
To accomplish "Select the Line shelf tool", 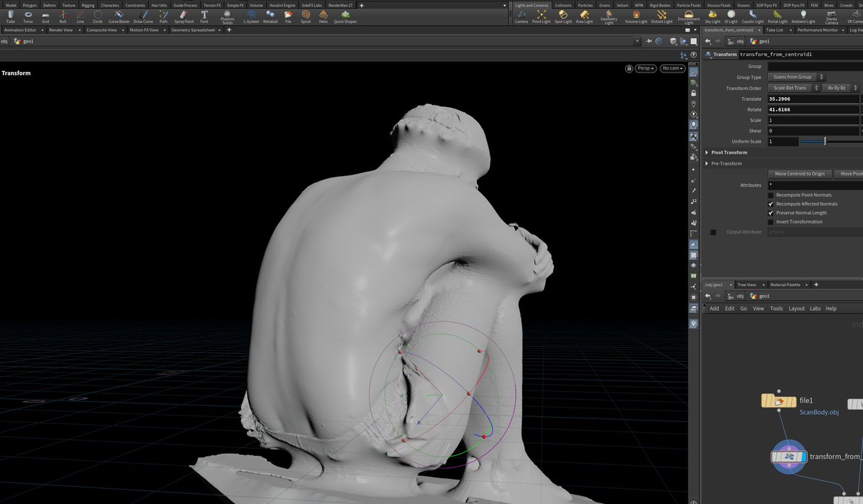I will click(80, 16).
